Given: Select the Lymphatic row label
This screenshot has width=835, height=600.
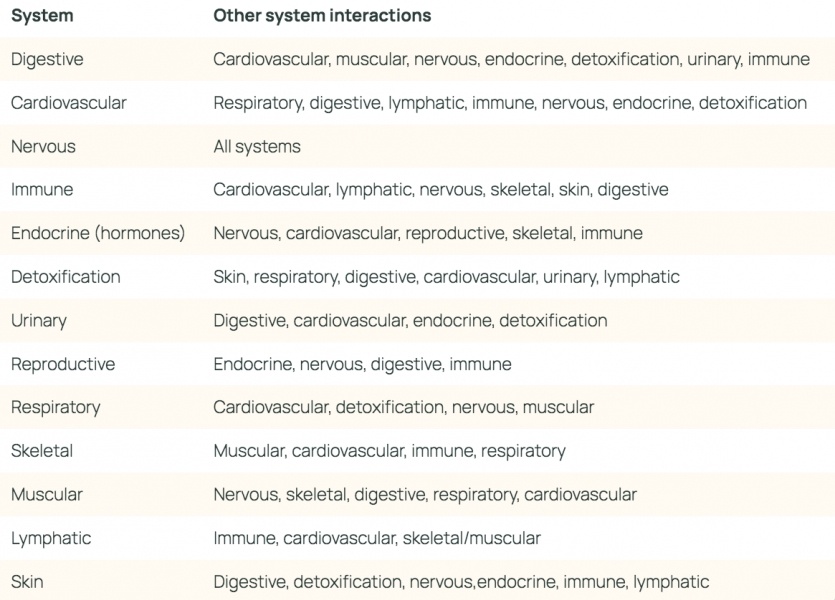Looking at the screenshot, I should point(51,538).
